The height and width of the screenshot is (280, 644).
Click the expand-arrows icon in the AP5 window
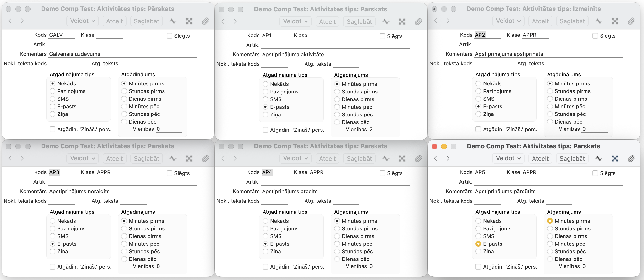615,158
